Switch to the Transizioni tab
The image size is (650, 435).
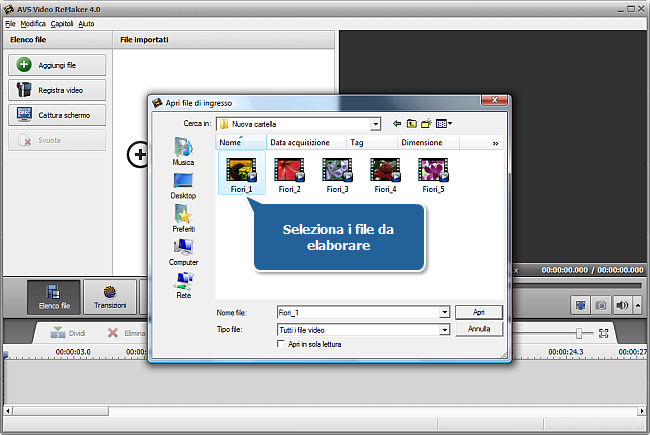click(x=110, y=297)
